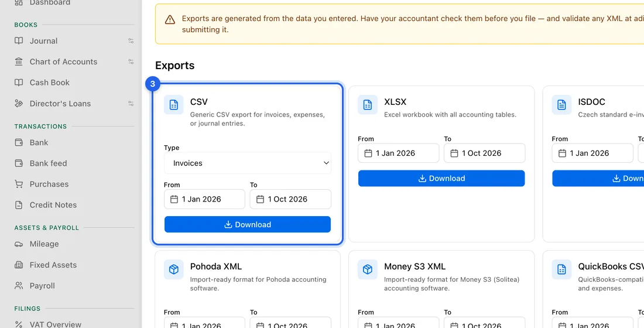
Task: Click the Cash Book icon
Action: 19,83
